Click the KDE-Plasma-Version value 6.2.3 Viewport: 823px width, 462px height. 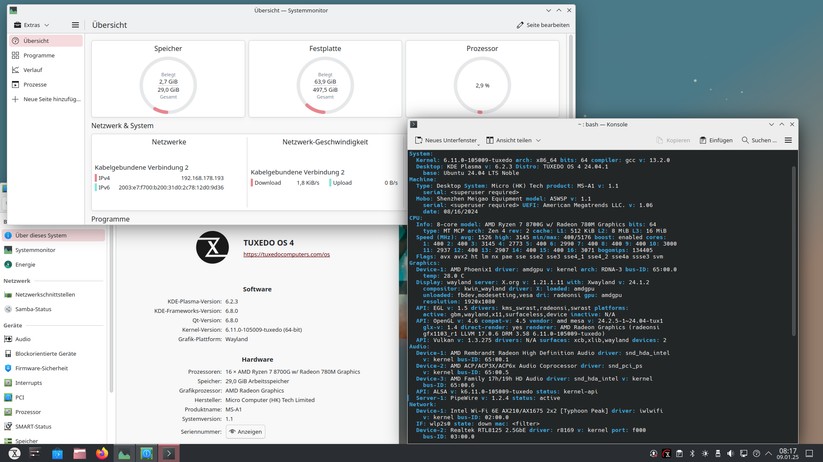[231, 301]
